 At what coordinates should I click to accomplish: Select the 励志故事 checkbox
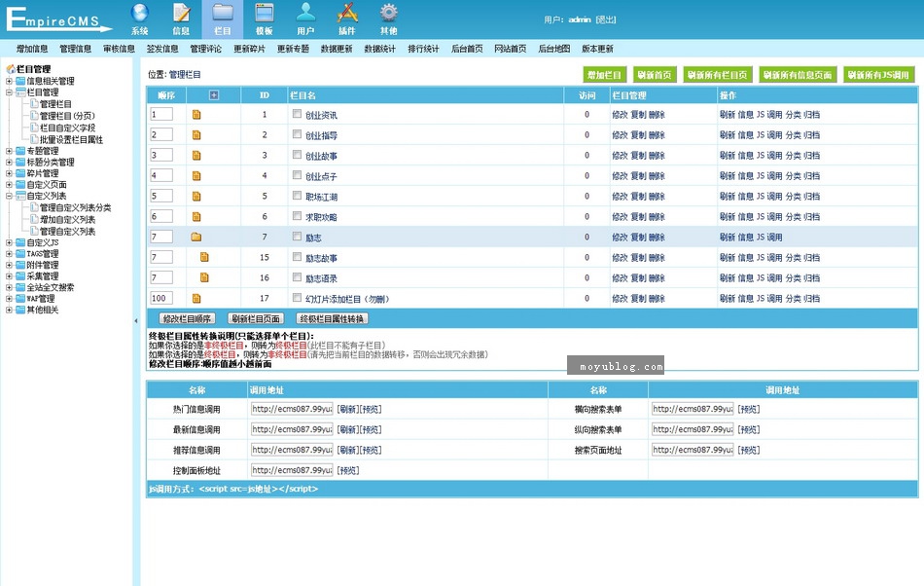[297, 257]
